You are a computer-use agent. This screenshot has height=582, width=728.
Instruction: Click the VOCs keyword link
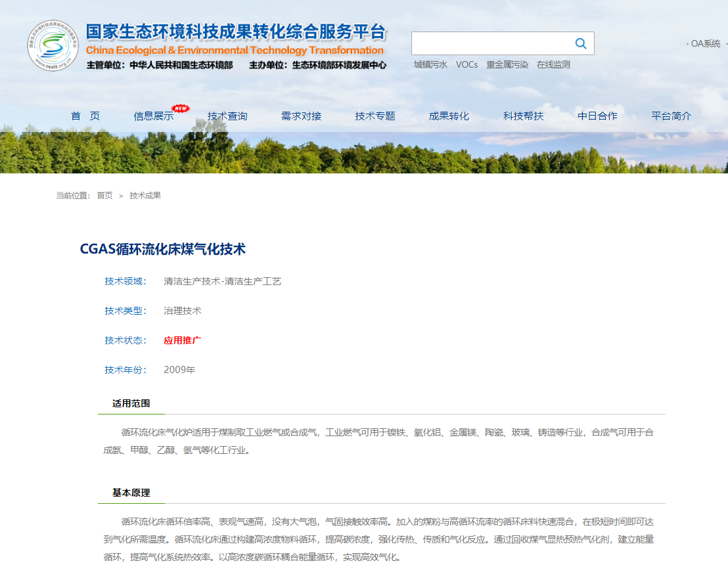466,64
